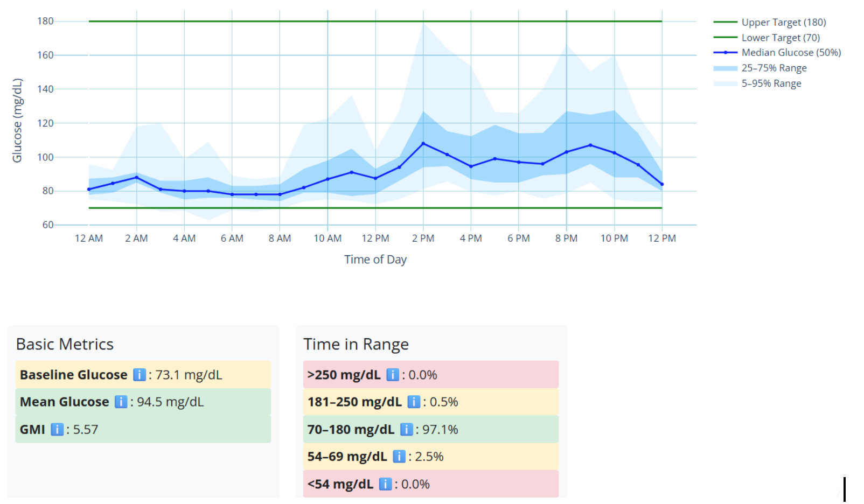The image size is (864, 504).
Task: Click info icon beside <54 mg/dL
Action: click(x=385, y=484)
